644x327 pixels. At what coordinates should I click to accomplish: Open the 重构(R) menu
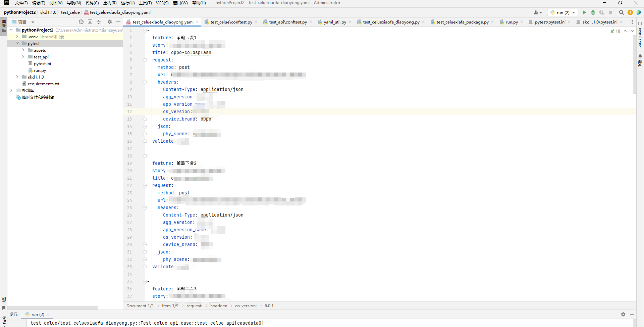click(x=110, y=3)
